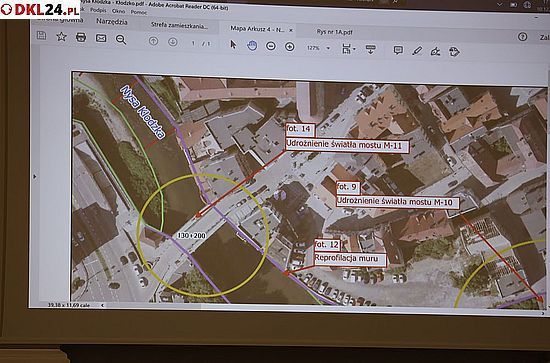Go to previous page arrow
This screenshot has height=363, width=550.
(153, 41)
